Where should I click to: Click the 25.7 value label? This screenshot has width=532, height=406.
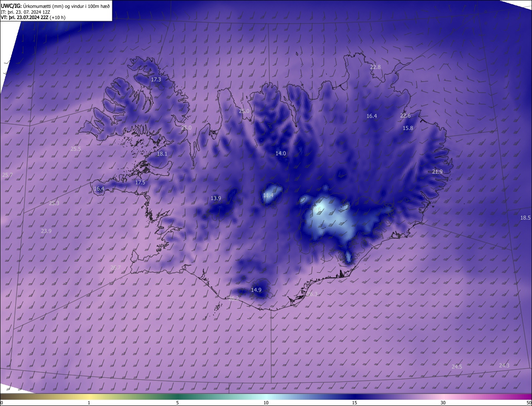click(x=7, y=175)
